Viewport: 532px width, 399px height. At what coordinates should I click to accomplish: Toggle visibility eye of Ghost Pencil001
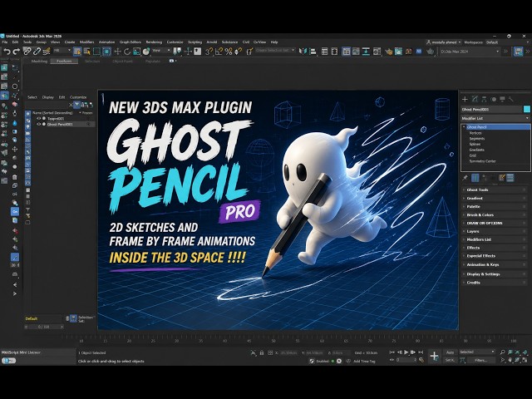tap(38, 124)
